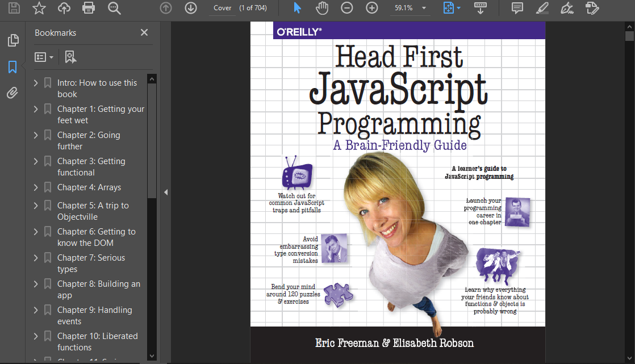Zoom out with the minus button
635x364 pixels.
(346, 8)
